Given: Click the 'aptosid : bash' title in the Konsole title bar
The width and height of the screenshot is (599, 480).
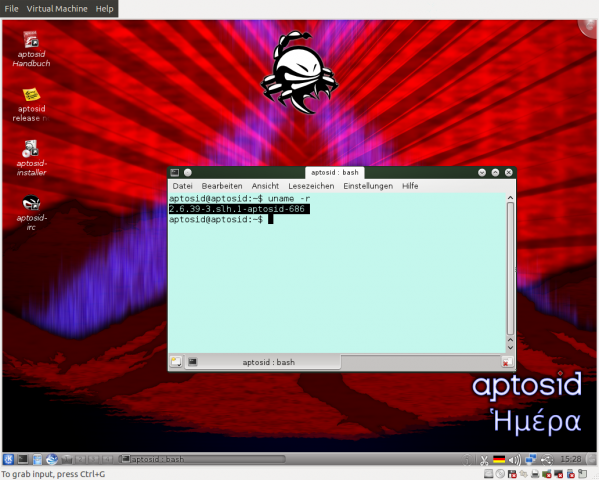Looking at the screenshot, I should click(x=335, y=172).
